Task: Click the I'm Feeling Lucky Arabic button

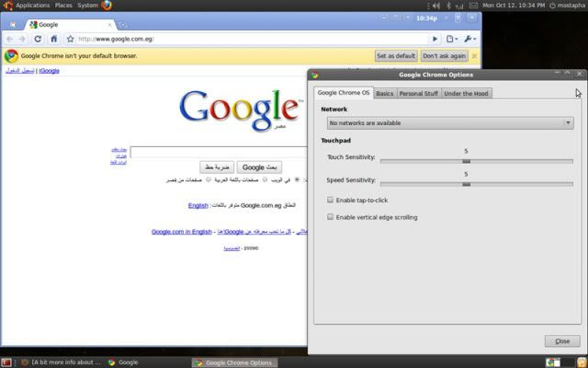Action: point(217,167)
